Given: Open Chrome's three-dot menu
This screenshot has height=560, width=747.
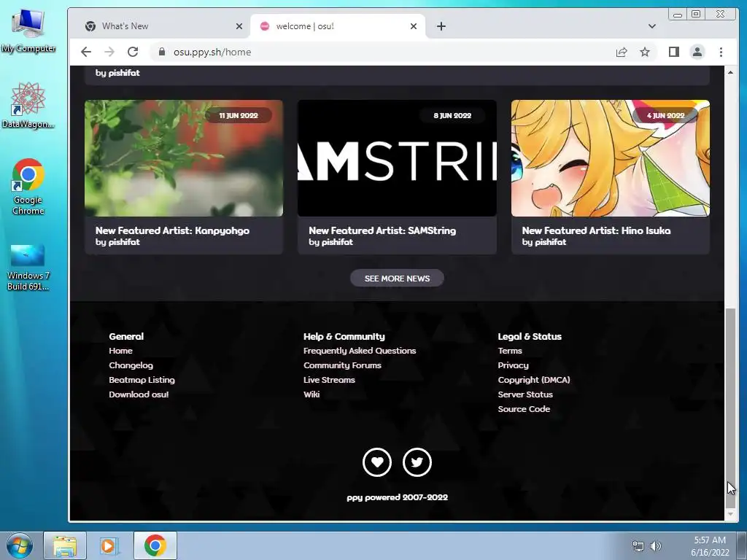Looking at the screenshot, I should pyautogui.click(x=721, y=52).
